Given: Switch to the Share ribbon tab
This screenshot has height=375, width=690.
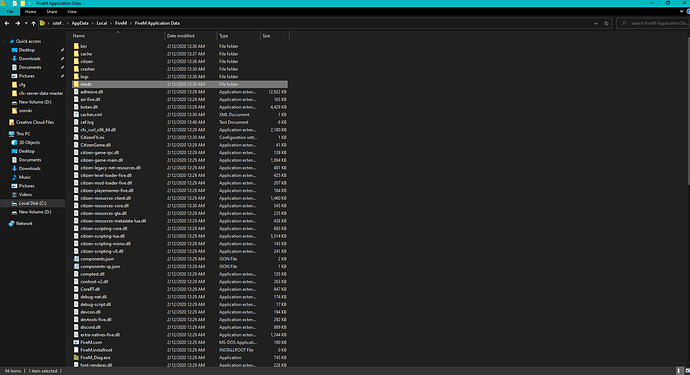Looking at the screenshot, I should [x=51, y=12].
